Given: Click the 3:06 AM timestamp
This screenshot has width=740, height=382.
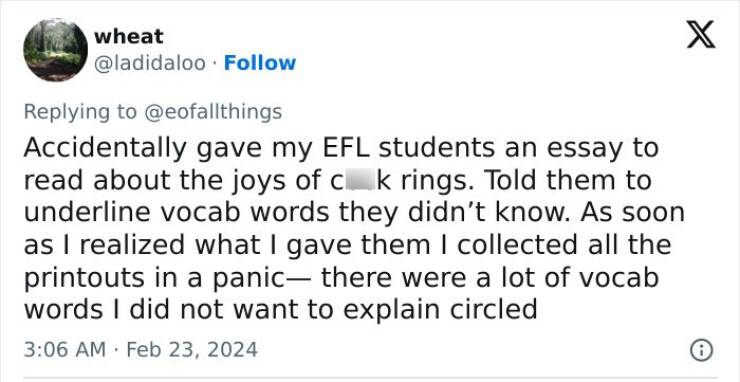Looking at the screenshot, I should click(x=65, y=350).
